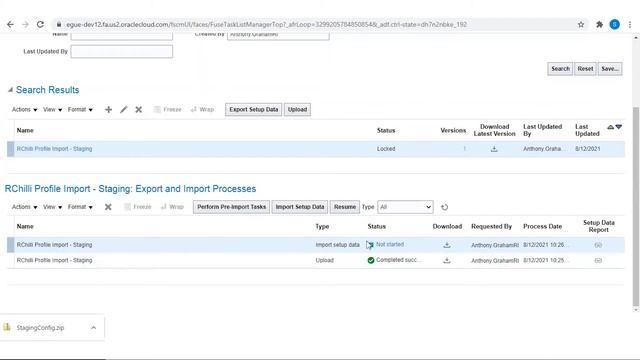Open Completed successfully status link
The height and width of the screenshot is (360, 640).
[x=398, y=260]
